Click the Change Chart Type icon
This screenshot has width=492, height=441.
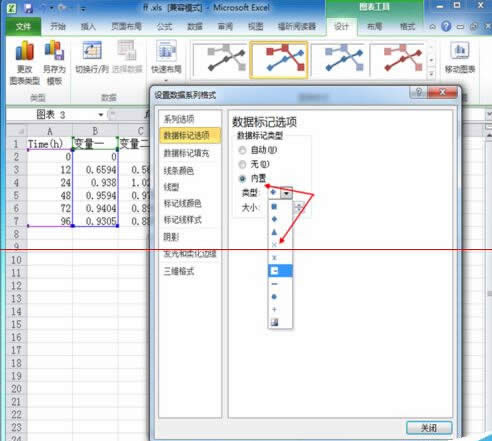(25, 51)
